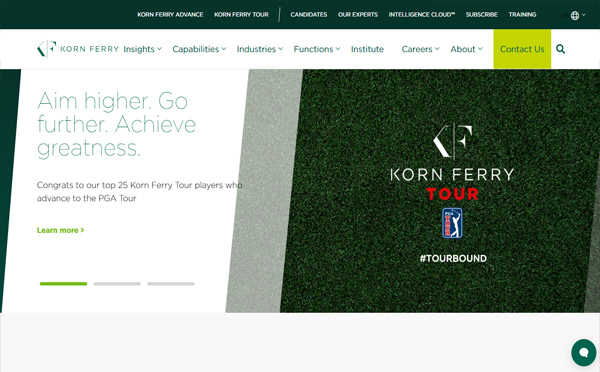Image resolution: width=600 pixels, height=372 pixels.
Task: Click the Learn more link
Action: pyautogui.click(x=60, y=230)
